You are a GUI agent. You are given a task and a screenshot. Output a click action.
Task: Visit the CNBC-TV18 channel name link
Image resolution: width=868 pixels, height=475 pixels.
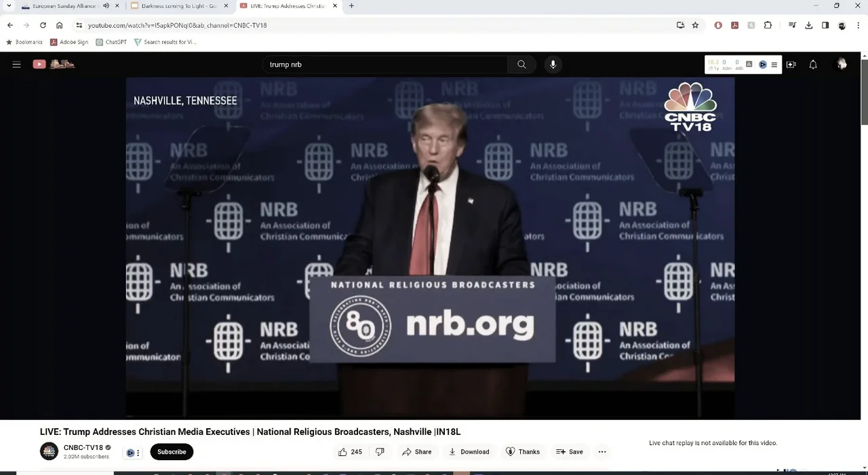[x=83, y=448]
